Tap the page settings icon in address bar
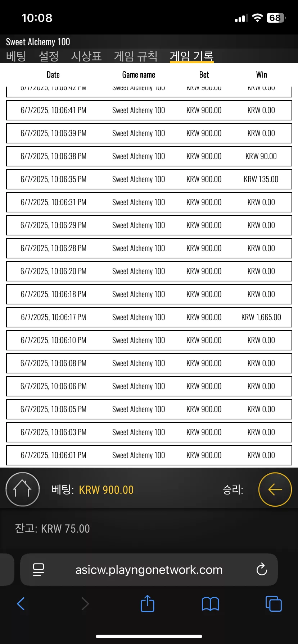This screenshot has height=644, width=298. tap(39, 570)
